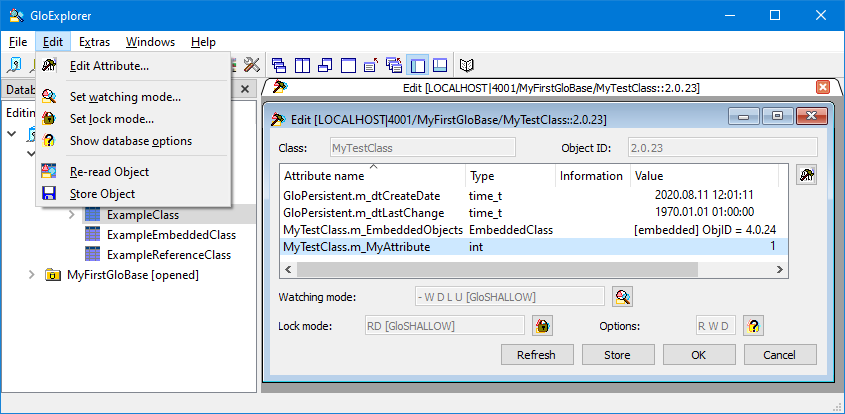Select the GloPersistent.m_dtLastChange row
The image size is (845, 414).
(x=534, y=212)
